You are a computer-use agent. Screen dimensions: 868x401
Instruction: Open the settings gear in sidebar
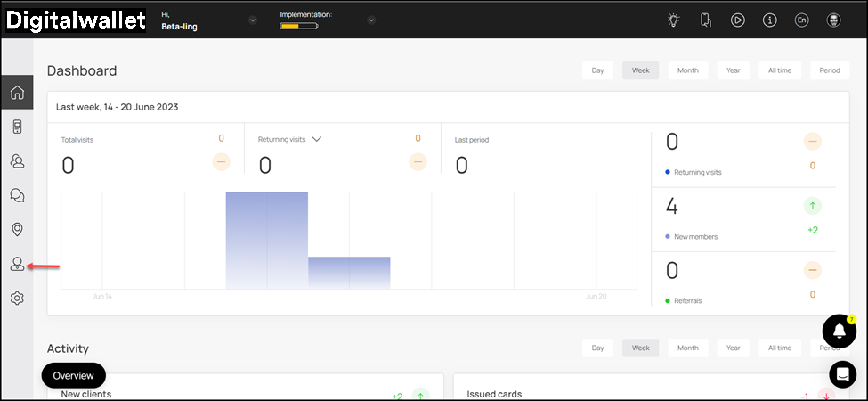[x=17, y=299]
